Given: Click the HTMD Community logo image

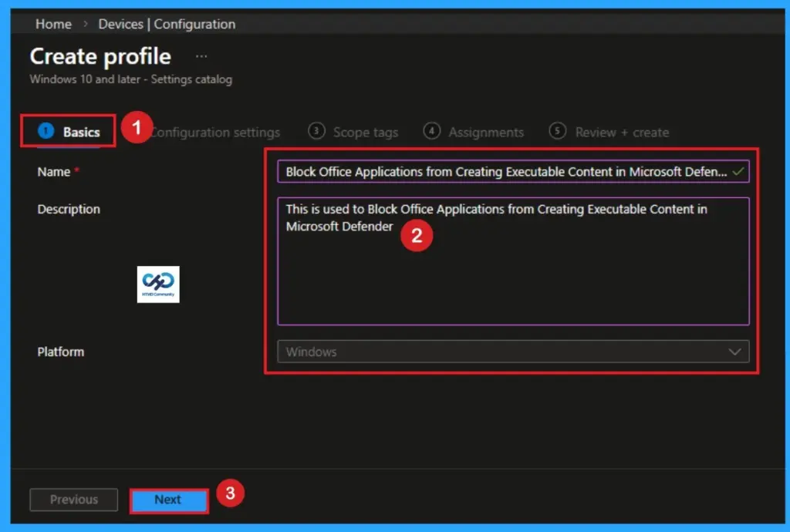Looking at the screenshot, I should (158, 284).
